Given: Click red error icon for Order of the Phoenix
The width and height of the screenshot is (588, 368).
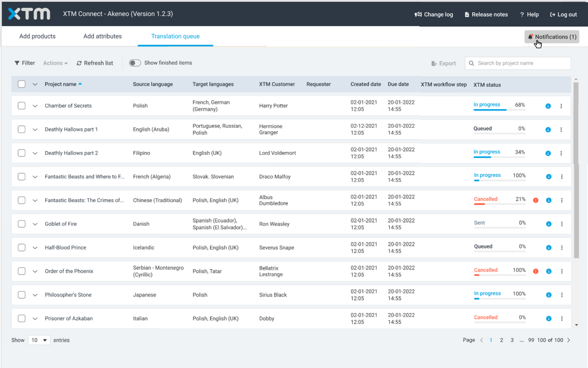Looking at the screenshot, I should 536,271.
